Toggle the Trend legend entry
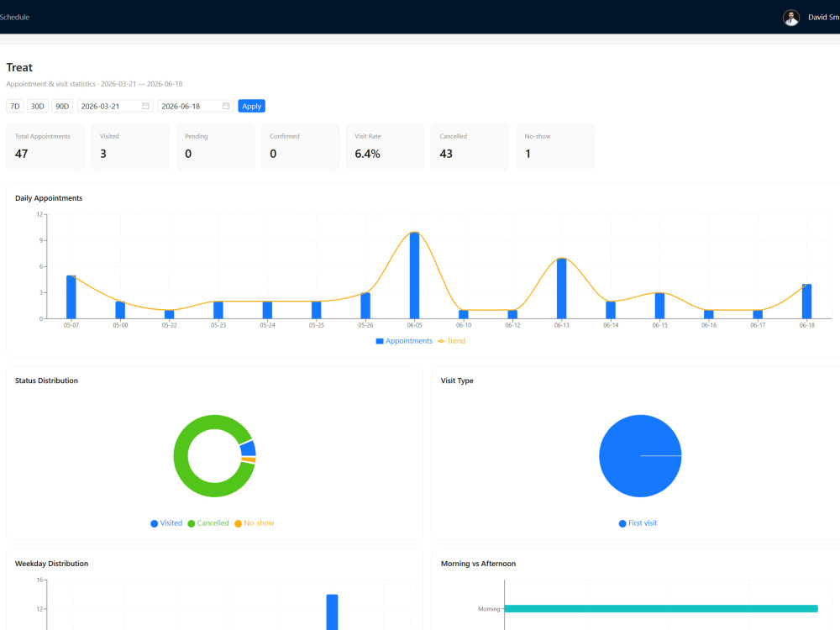The height and width of the screenshot is (630, 840). pos(452,341)
